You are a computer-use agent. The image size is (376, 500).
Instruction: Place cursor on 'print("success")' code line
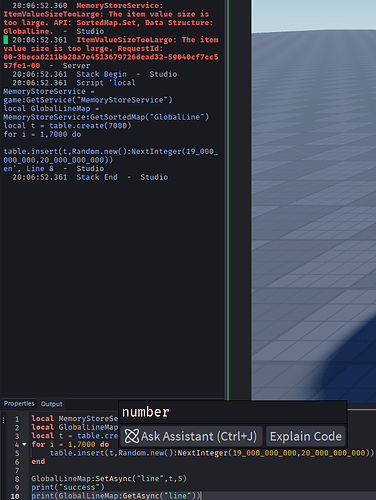point(68,487)
